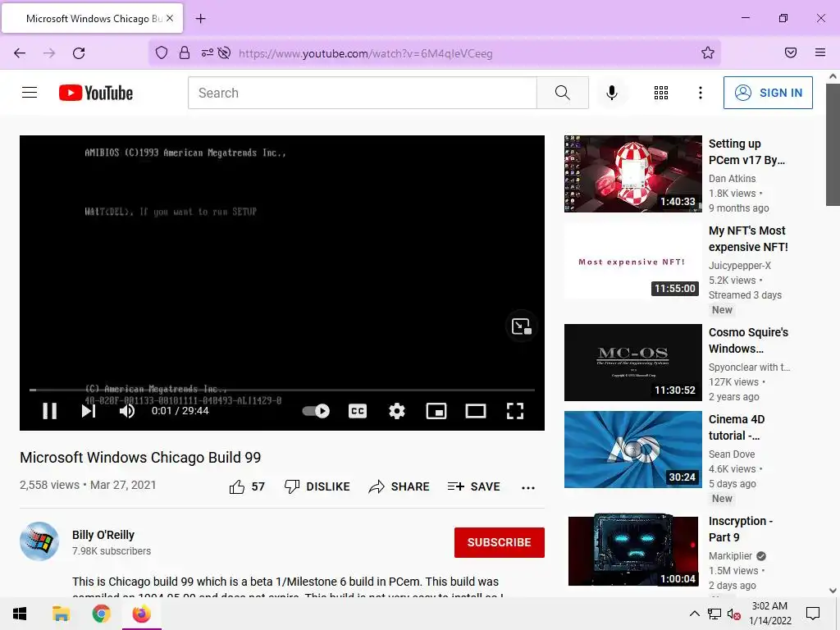Click into the YouTube search field
Viewport: 840px width, 630px height.
click(362, 93)
